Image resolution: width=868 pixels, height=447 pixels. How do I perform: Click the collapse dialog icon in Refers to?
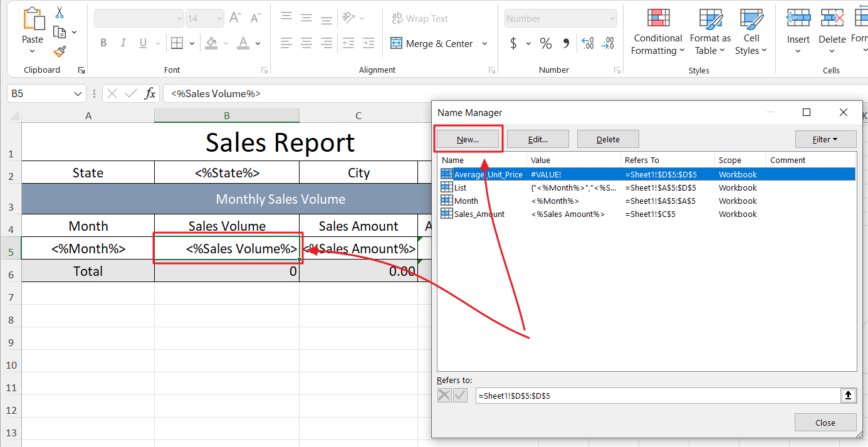[x=849, y=395]
